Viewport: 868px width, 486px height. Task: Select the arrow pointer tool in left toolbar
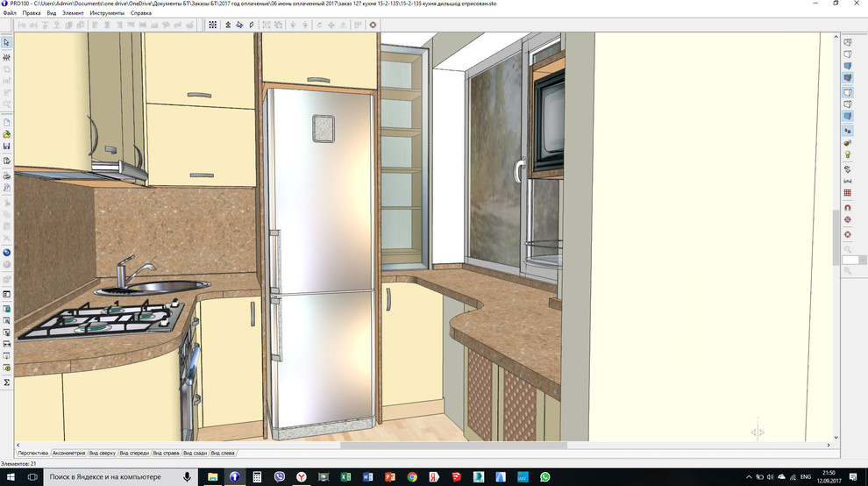pyautogui.click(x=6, y=42)
